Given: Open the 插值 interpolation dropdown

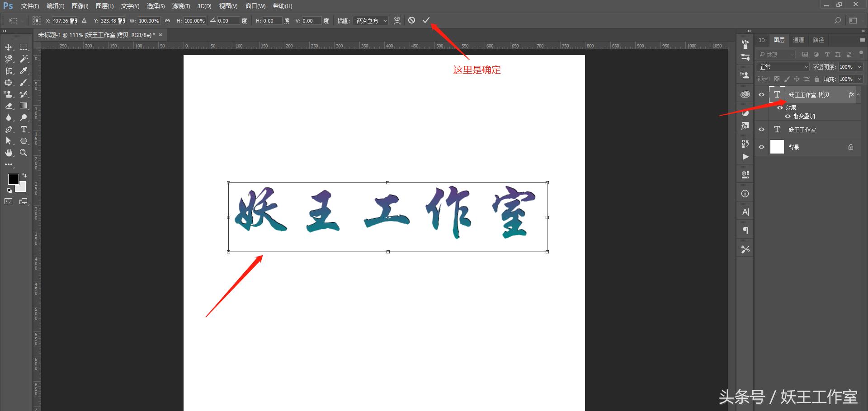Looking at the screenshot, I should click(x=371, y=20).
